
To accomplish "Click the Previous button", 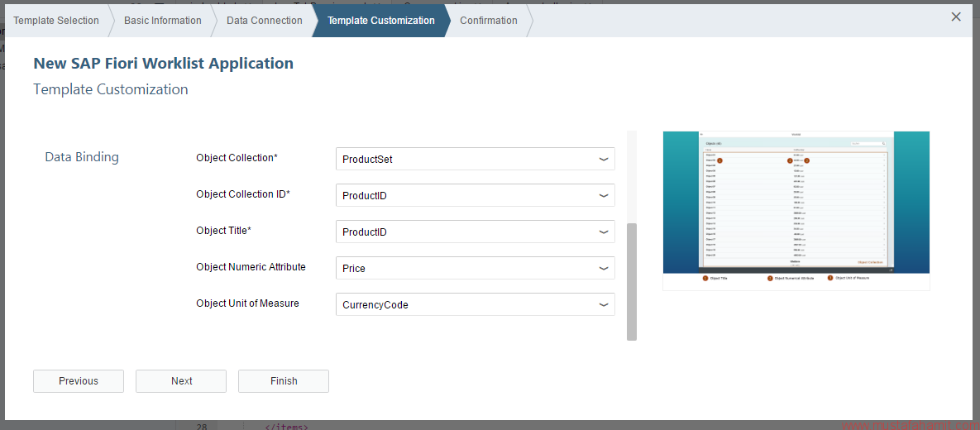I will [x=79, y=381].
